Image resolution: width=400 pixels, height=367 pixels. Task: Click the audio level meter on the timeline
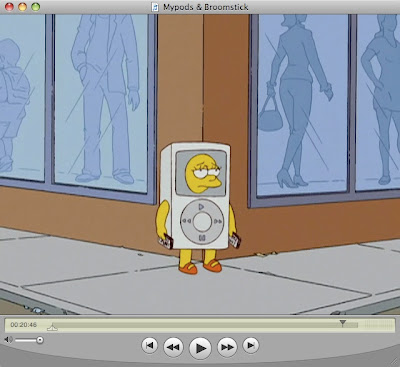click(x=379, y=324)
